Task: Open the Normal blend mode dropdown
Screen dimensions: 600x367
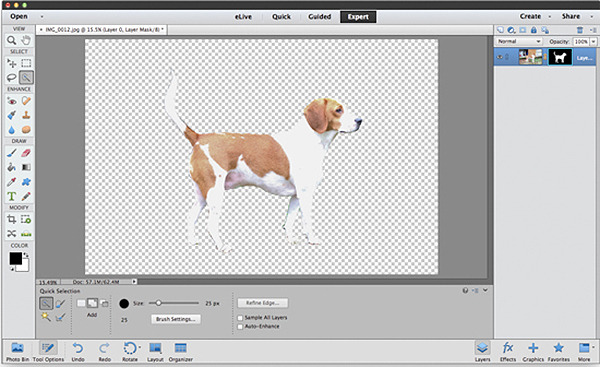Action: [x=519, y=41]
